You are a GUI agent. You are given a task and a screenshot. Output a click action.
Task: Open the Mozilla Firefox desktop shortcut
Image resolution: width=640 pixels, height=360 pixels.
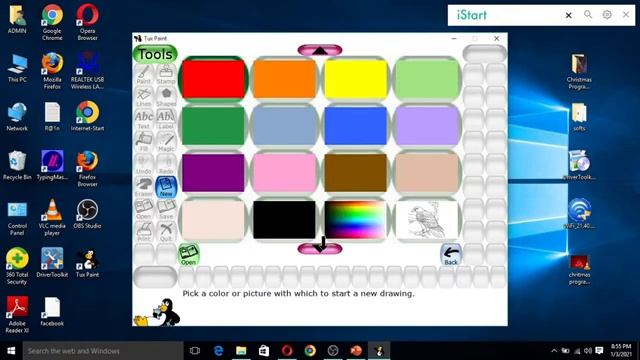click(52, 71)
